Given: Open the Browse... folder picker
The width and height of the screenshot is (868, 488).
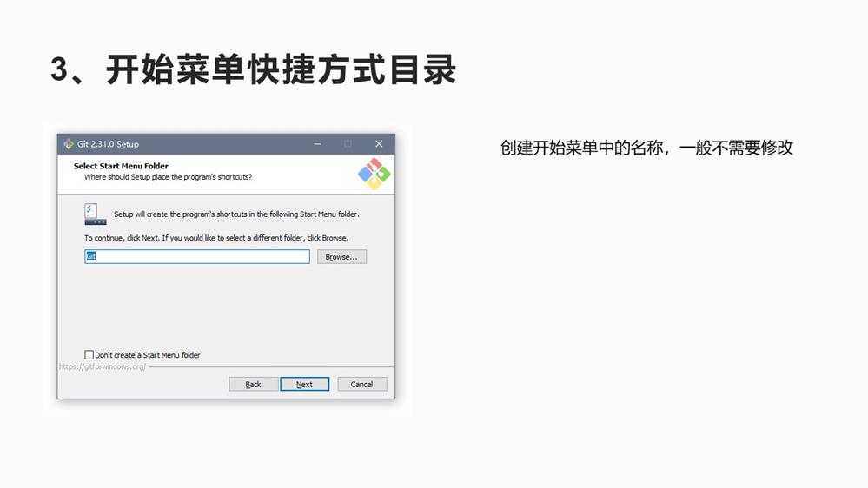Looking at the screenshot, I should (341, 257).
